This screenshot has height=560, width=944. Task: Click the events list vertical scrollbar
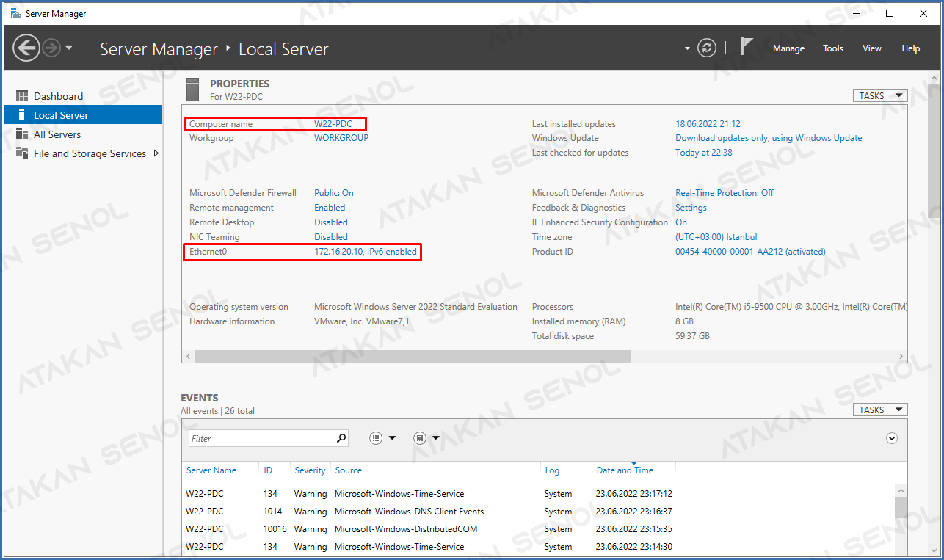pos(901,507)
